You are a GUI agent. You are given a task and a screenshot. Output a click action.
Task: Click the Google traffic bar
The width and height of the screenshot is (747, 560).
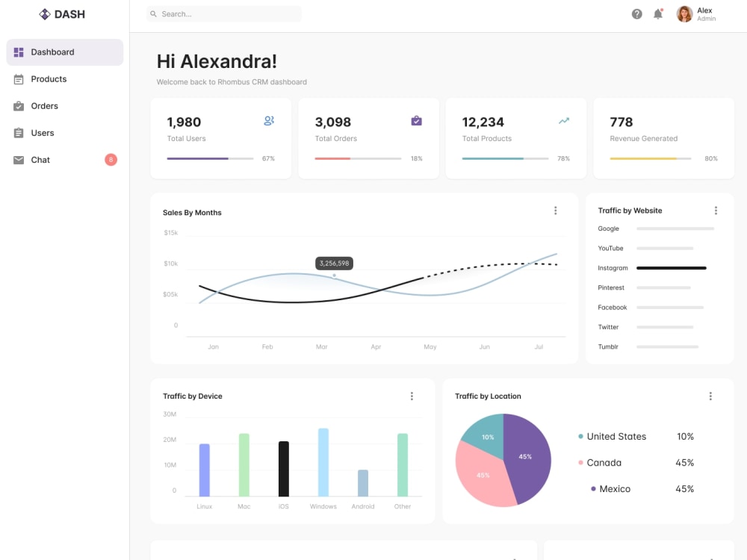[675, 228]
